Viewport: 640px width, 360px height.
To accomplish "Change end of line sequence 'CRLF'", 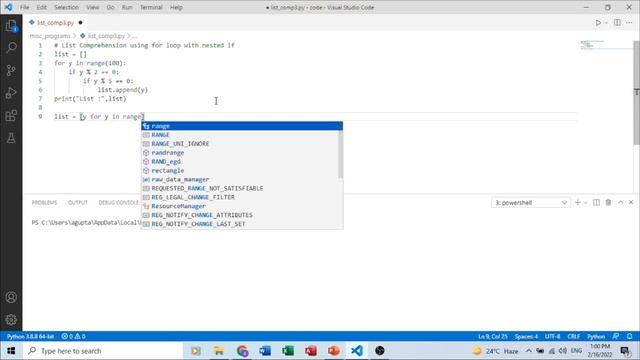I will (x=573, y=337).
